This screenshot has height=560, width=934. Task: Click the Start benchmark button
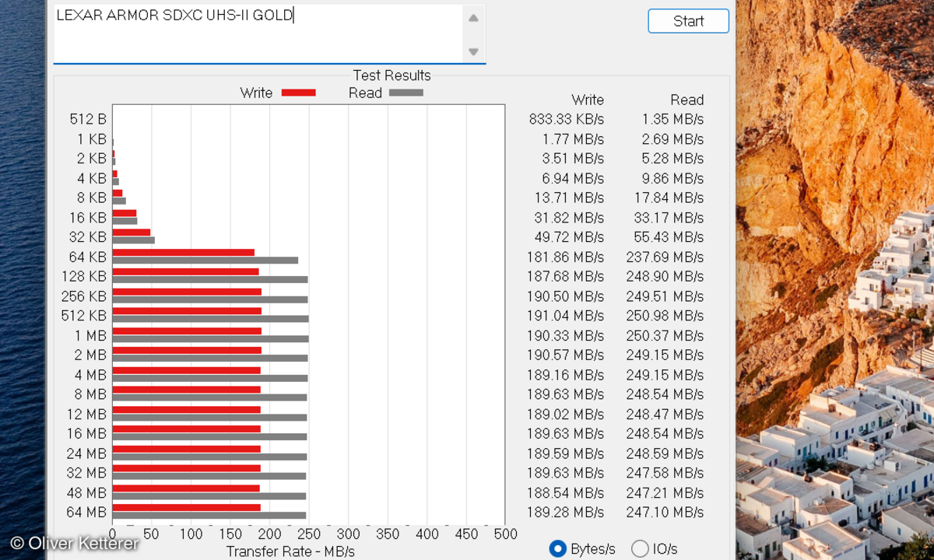point(688,21)
